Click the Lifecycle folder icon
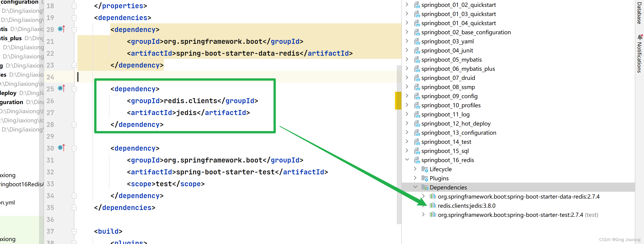Viewport: 644px width, 244px height. point(425,169)
